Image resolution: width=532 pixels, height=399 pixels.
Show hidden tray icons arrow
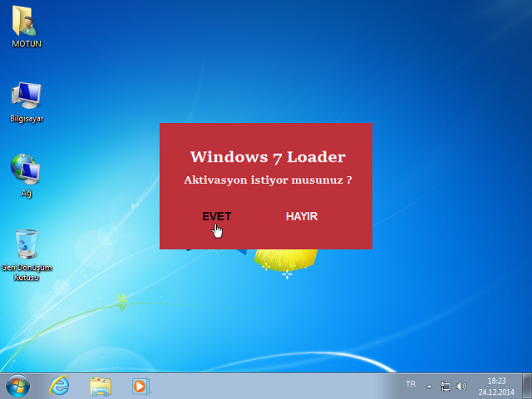coord(429,386)
